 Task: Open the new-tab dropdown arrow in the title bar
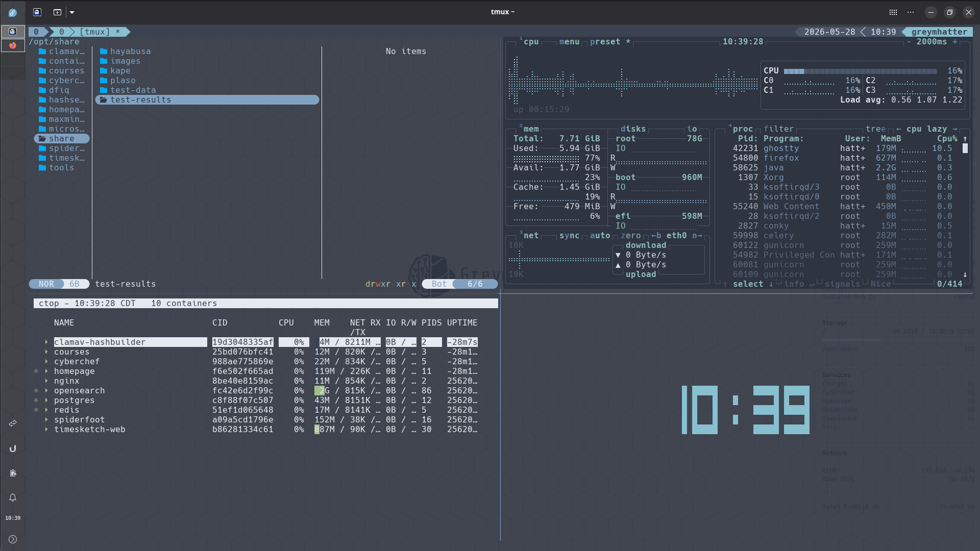click(72, 12)
